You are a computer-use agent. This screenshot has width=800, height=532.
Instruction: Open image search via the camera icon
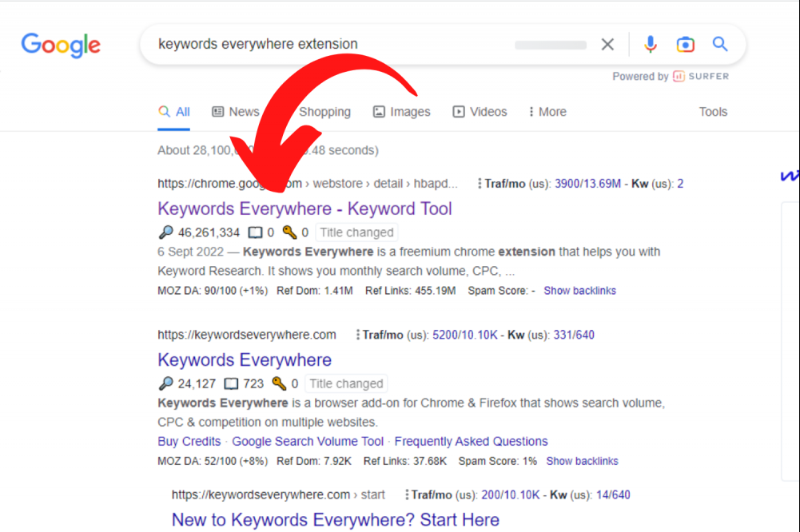[685, 45]
